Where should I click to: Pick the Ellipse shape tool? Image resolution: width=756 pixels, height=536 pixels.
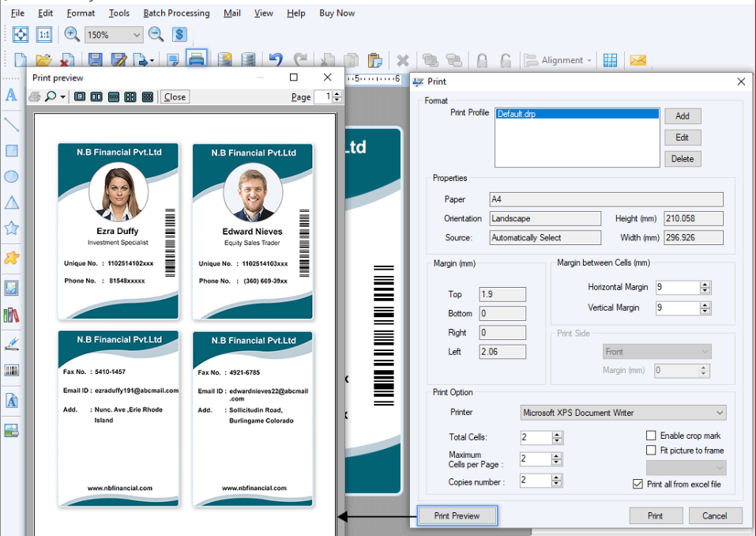pyautogui.click(x=11, y=176)
